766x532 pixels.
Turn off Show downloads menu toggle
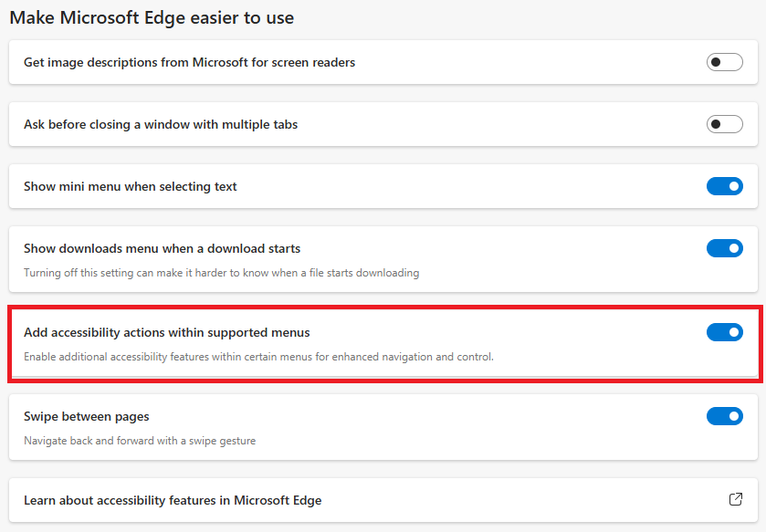click(725, 248)
